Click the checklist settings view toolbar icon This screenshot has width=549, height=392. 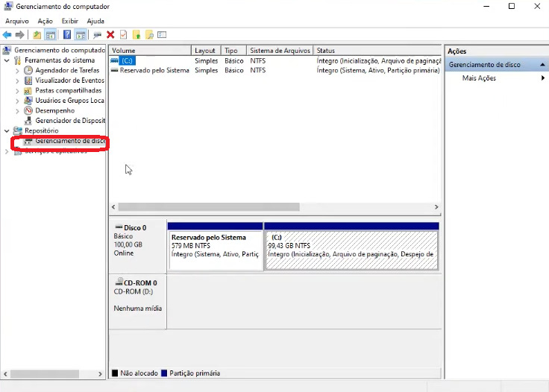coord(162,34)
